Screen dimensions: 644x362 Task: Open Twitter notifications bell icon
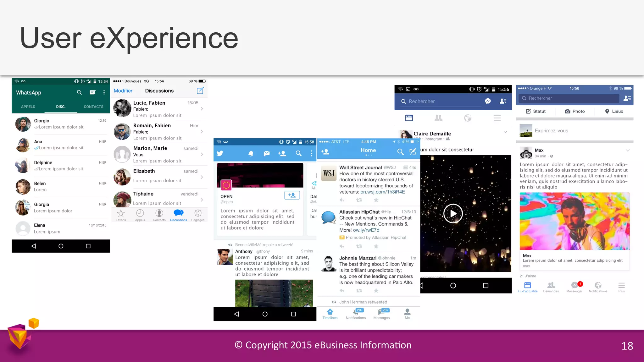pos(251,153)
